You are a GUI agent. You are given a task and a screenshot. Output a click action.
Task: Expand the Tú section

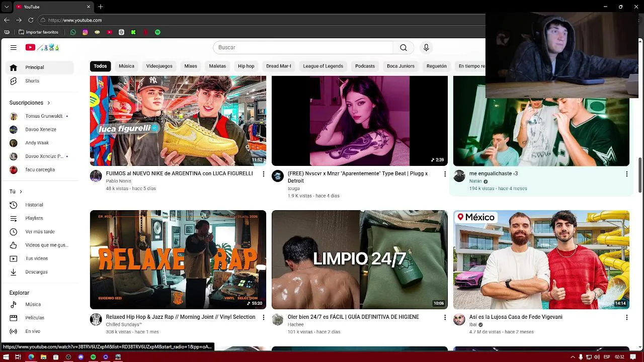point(16,192)
